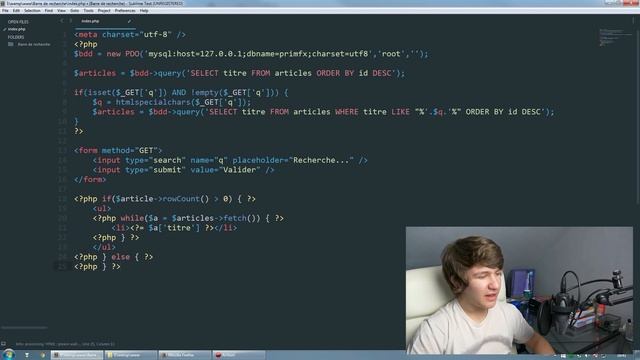The height and width of the screenshot is (360, 640).
Task: Click '<?php' opening tag on line 2
Action: click(86, 44)
